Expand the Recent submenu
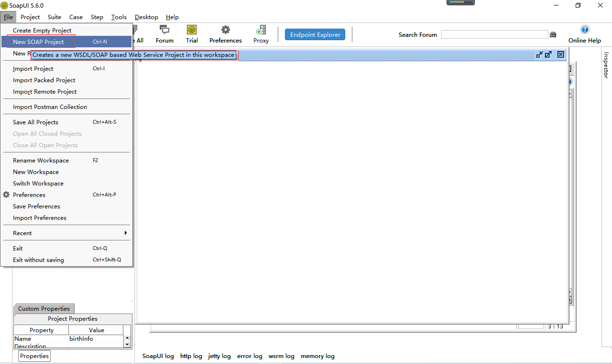Screen dimensions: 612x364 66,233
